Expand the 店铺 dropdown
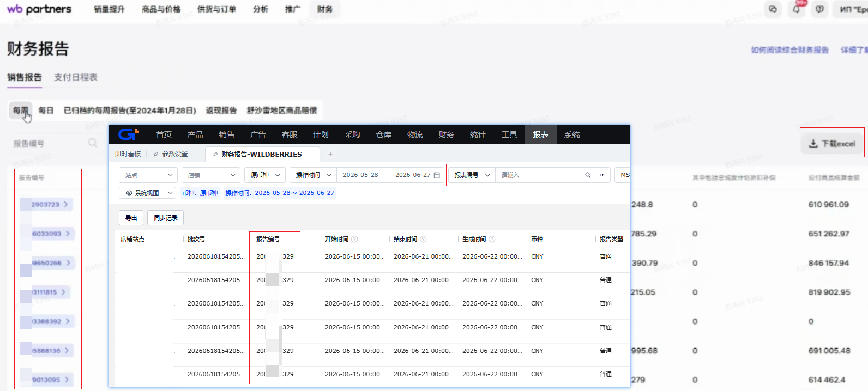The height and width of the screenshot is (391, 868). point(211,175)
